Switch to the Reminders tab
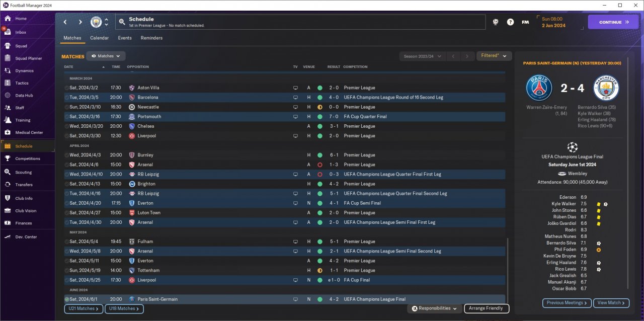644x321 pixels. pyautogui.click(x=151, y=38)
